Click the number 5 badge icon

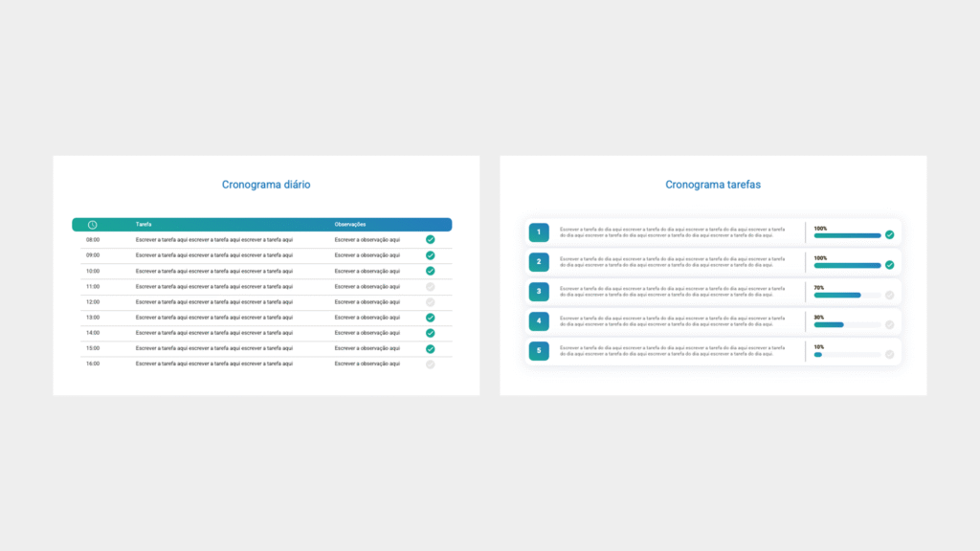pyautogui.click(x=539, y=351)
